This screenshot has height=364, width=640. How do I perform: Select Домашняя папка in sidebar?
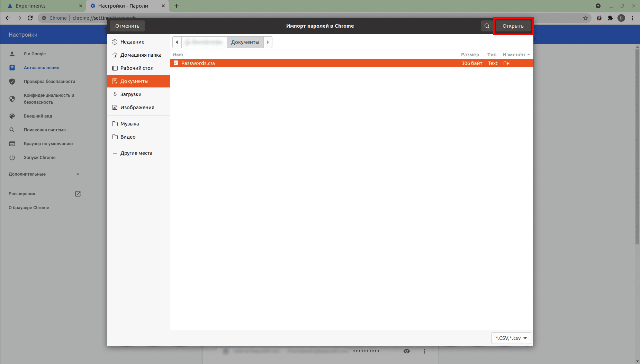coord(141,55)
